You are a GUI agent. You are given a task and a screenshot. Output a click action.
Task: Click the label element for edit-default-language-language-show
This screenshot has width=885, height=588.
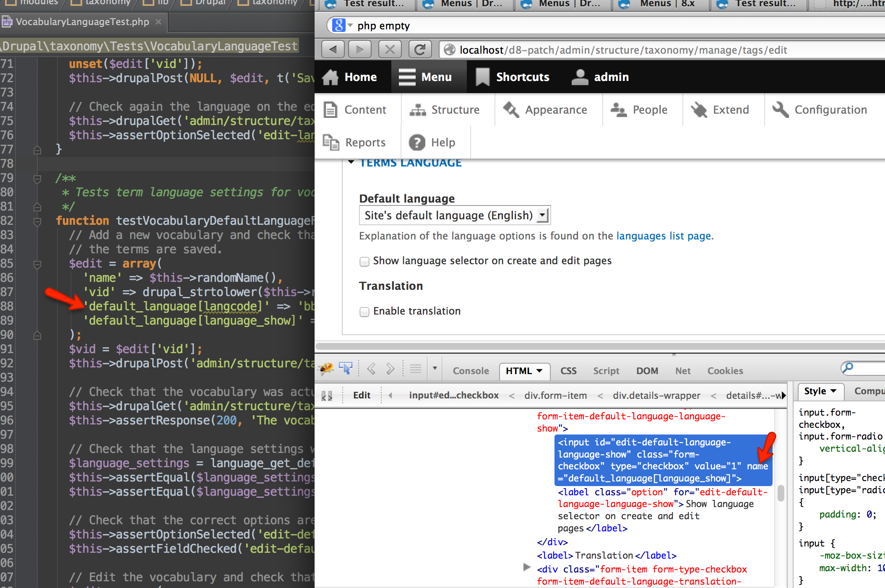663,510
